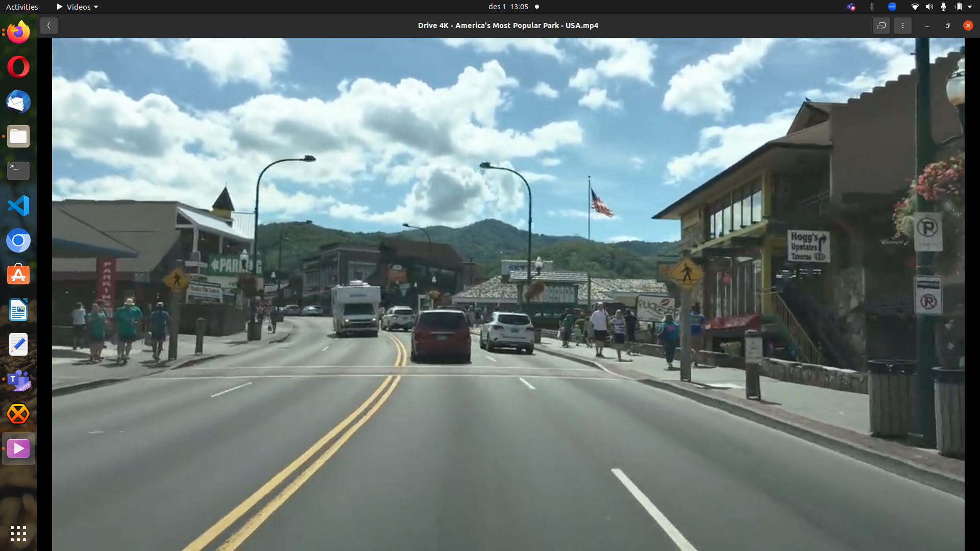The width and height of the screenshot is (980, 551).
Task: Open the calendar by clicking the clock
Action: click(x=508, y=7)
